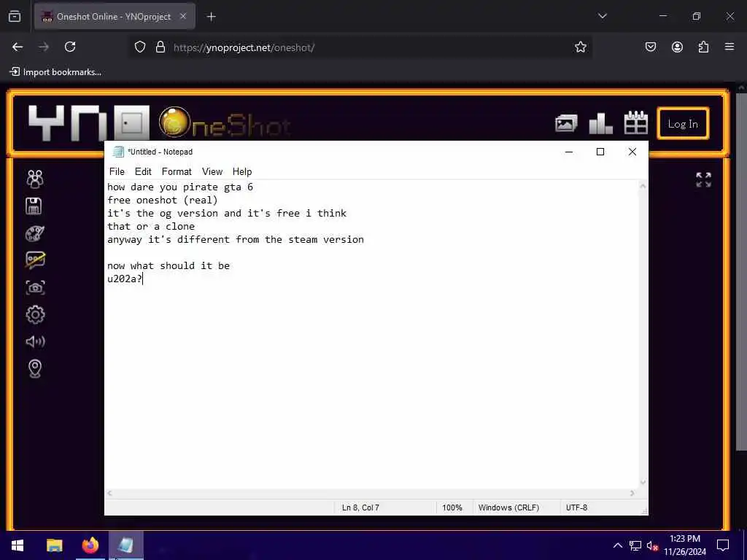The height and width of the screenshot is (560, 747).
Task: Open Firefox extensions puzzle icon
Action: coord(703,47)
